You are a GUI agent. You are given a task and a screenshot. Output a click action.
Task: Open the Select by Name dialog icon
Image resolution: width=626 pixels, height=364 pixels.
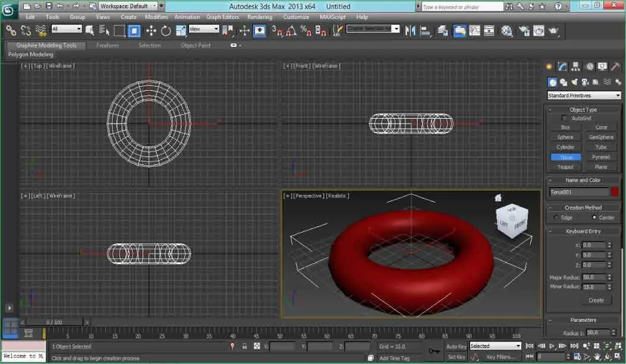pos(104,30)
